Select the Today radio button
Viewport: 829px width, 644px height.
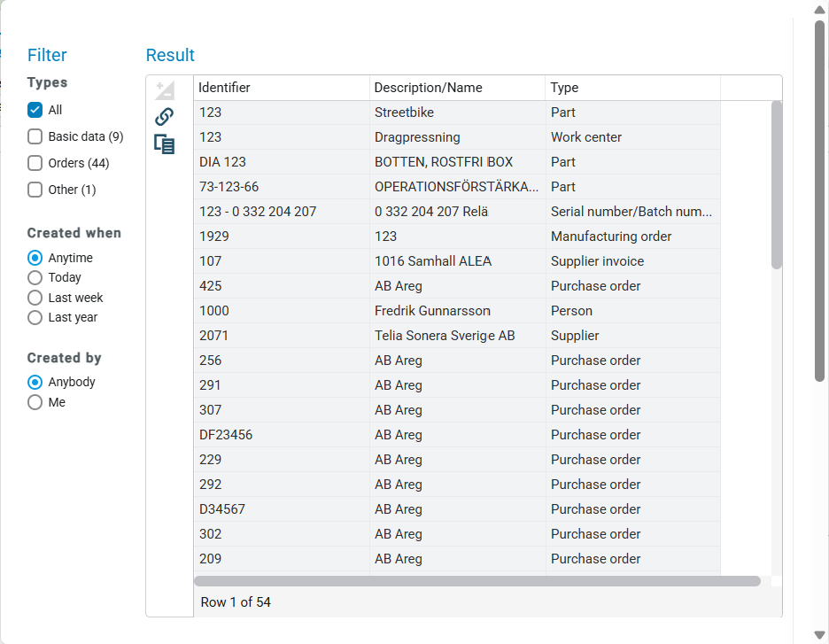point(35,277)
